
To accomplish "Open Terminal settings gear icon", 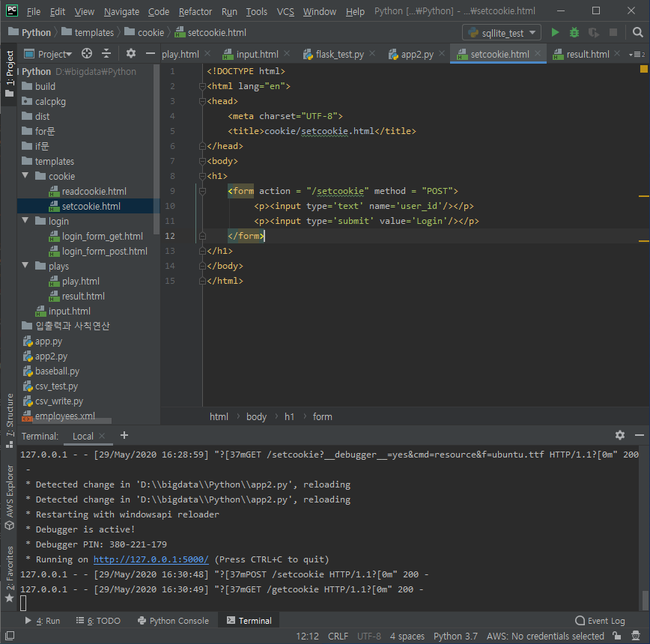I will click(620, 435).
